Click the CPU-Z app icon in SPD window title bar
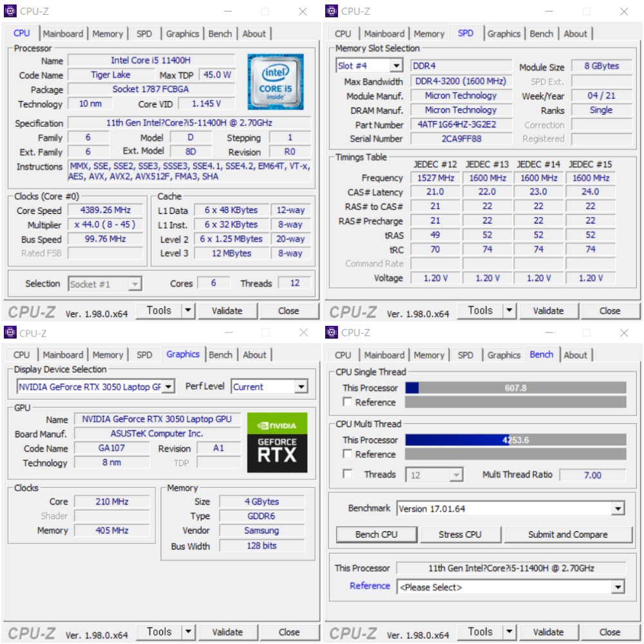644x644 pixels. tap(332, 11)
